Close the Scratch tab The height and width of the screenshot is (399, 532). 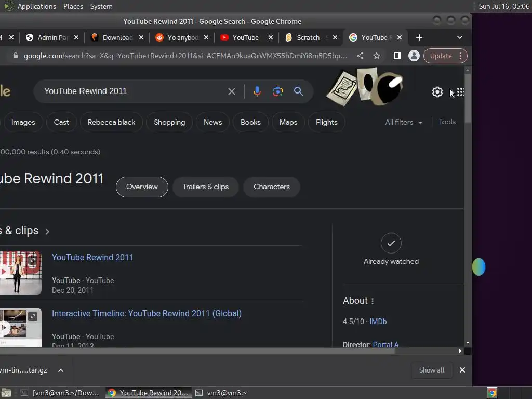[335, 37]
